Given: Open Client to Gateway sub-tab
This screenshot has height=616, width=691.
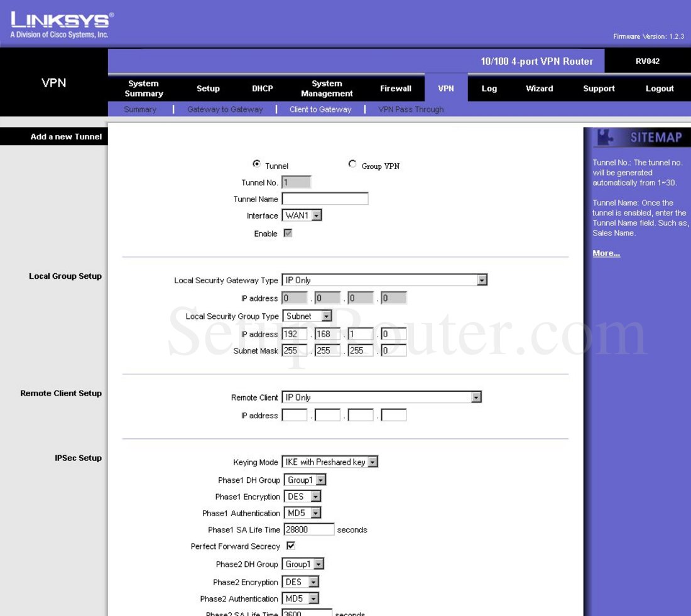Looking at the screenshot, I should [x=320, y=109].
